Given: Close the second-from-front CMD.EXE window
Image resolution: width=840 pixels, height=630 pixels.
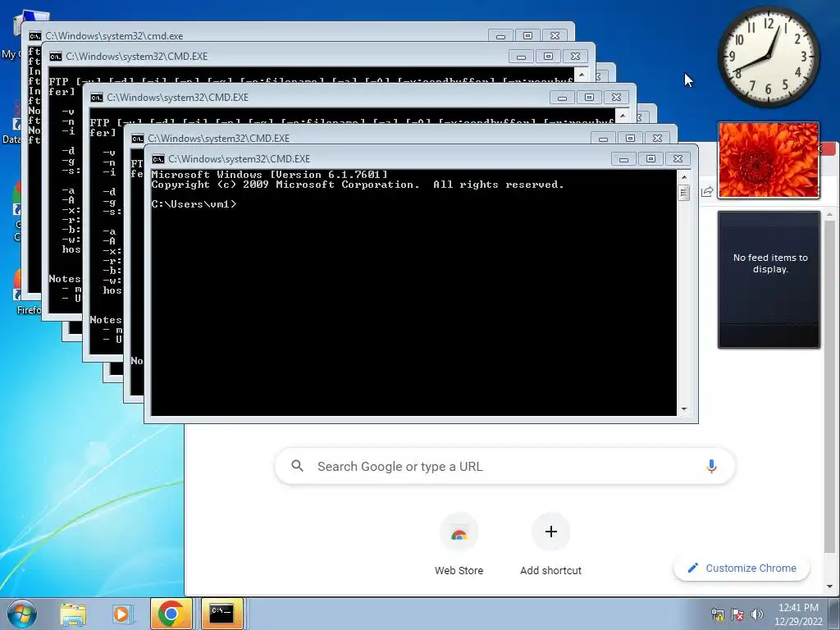Looking at the screenshot, I should point(657,138).
